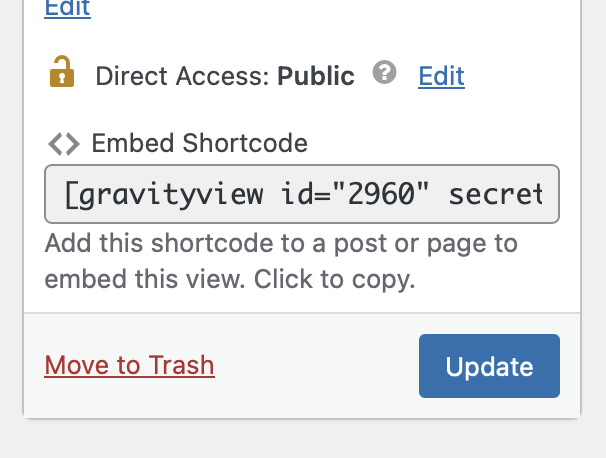Image resolution: width=606 pixels, height=458 pixels.
Task: Click the Direct Access label text
Action: click(183, 75)
